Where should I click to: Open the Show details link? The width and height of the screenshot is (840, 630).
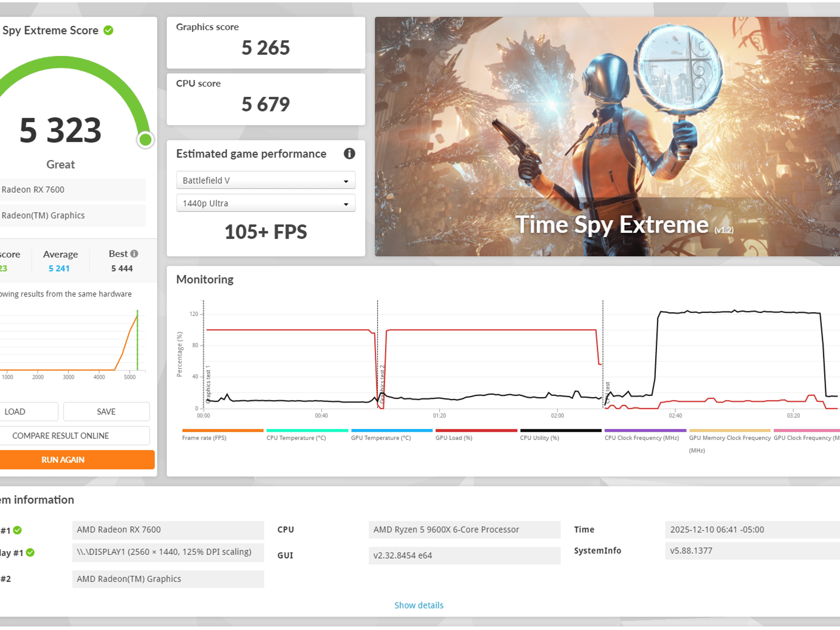tap(419, 605)
